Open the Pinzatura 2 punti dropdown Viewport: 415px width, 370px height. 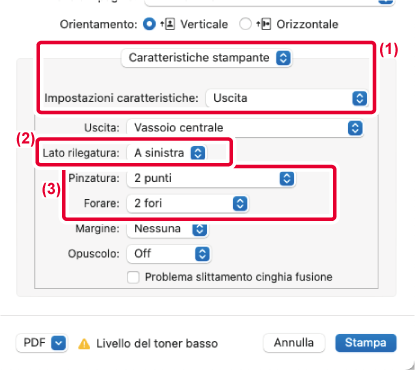[x=211, y=179]
